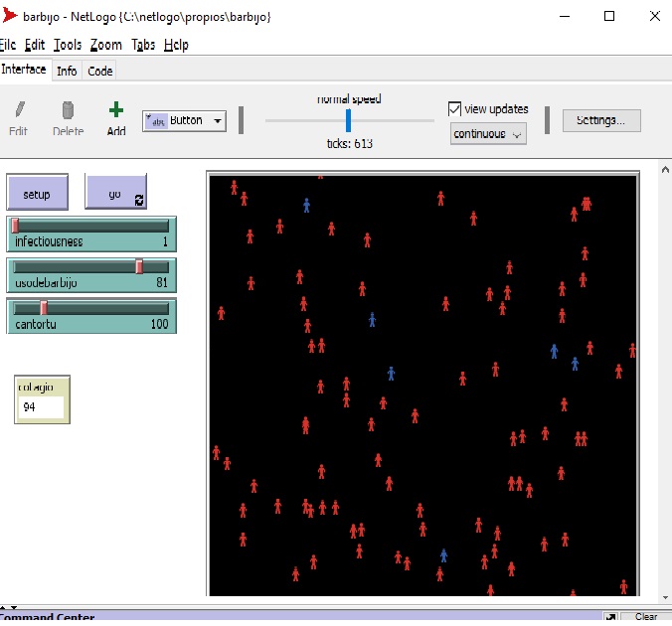The height and width of the screenshot is (626, 672).
Task: Click the forever loop icon on go button
Action: click(138, 200)
